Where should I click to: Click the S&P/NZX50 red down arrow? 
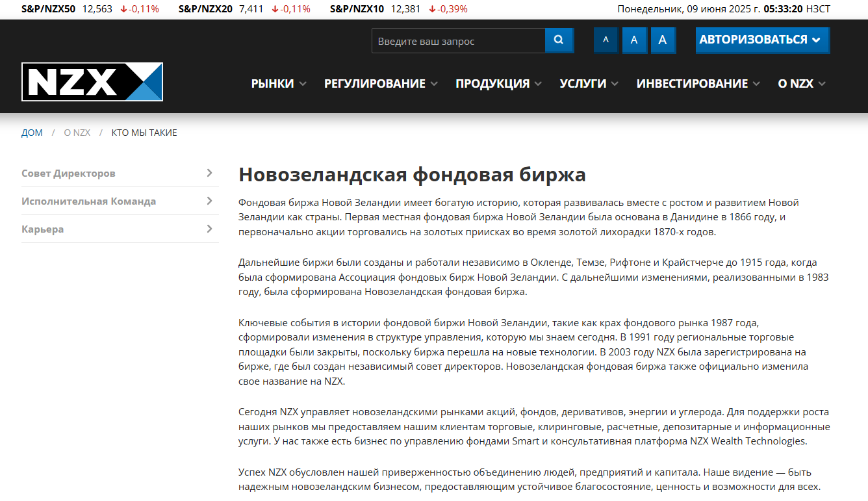click(x=123, y=9)
